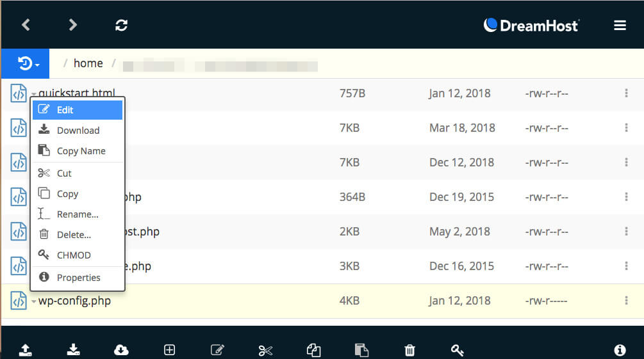Open the three-dot menu for quickstart.html row
Viewport: 644px width, 359px height.
click(626, 93)
